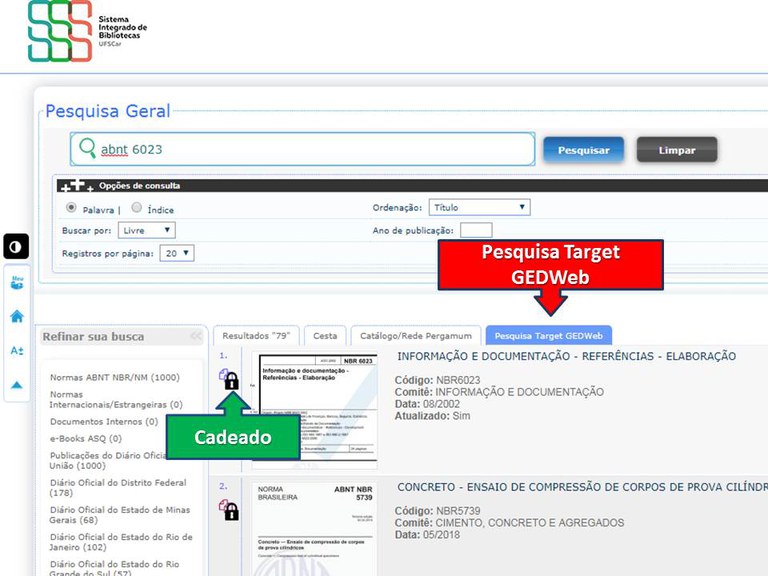Open title Concreto - Ensaio de Compressão
Image resolution: width=768 pixels, height=576 pixels.
point(582,487)
